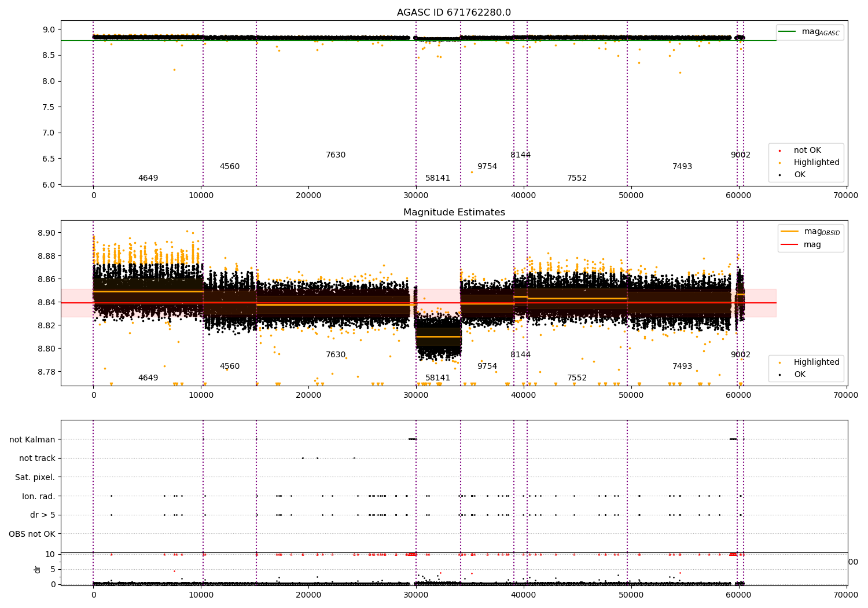Select the green mag AGASC legend entry

tap(810, 32)
